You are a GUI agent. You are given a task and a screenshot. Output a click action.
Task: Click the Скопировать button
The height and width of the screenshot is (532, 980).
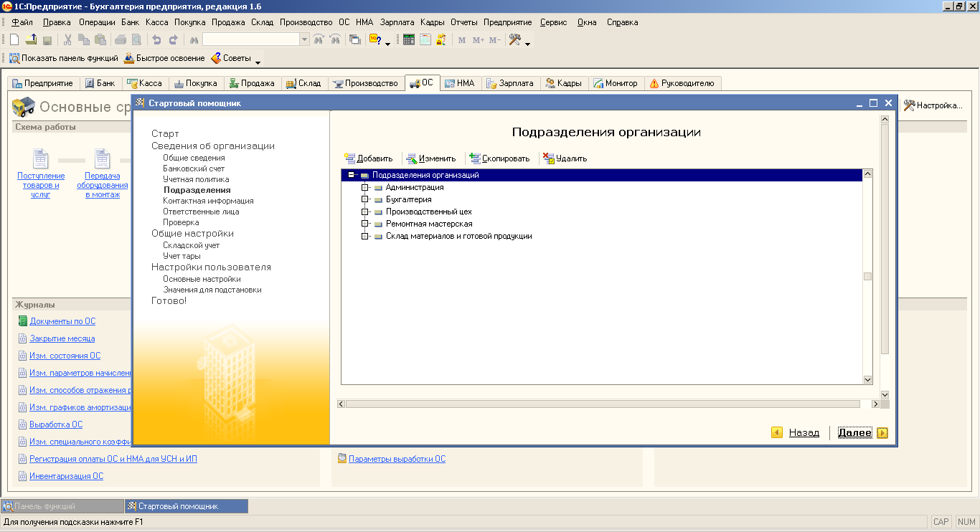pos(499,158)
